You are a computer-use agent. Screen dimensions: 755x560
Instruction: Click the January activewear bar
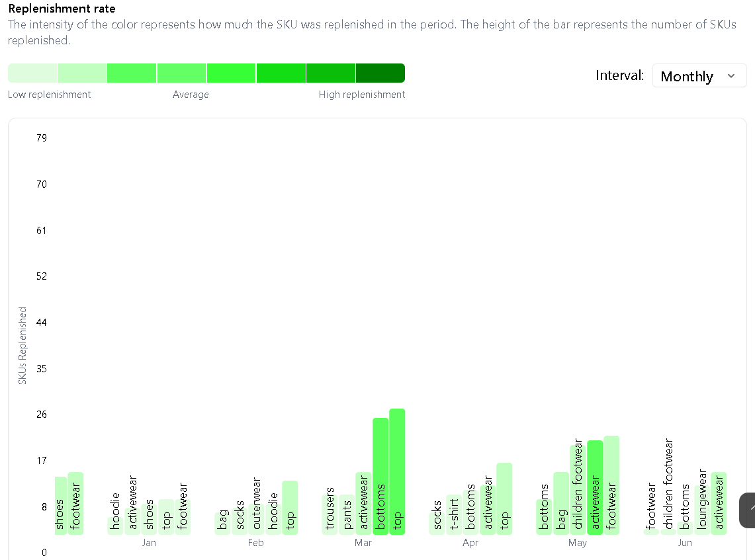tap(132, 521)
